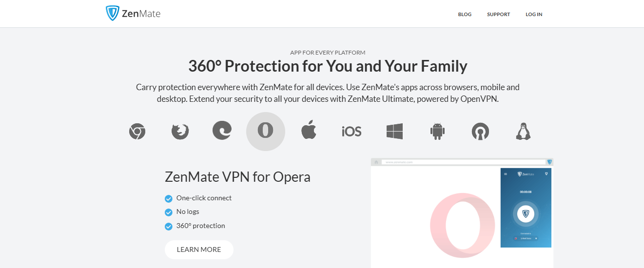Viewport: 644px width, 268px height.
Task: Choose the Microsoft Edge platform icon
Action: pyautogui.click(x=222, y=131)
